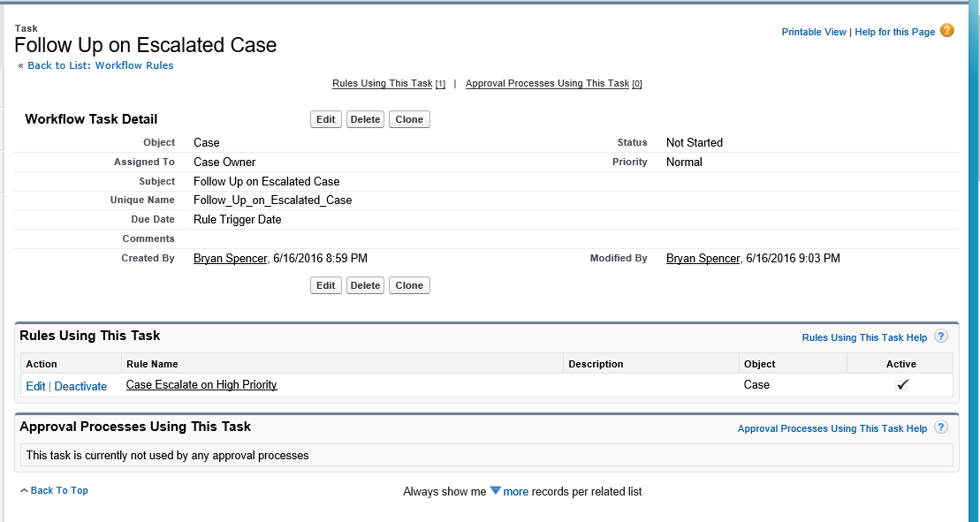Open Approval Processes help question icon
Viewport: 980px width, 522px height.
pyautogui.click(x=941, y=427)
